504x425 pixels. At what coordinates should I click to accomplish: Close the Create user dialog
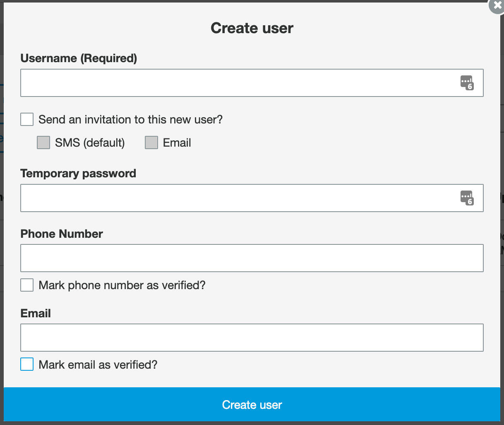tap(497, 5)
